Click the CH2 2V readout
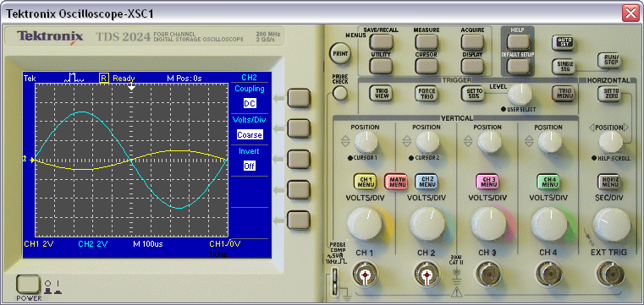This screenshot has width=644, height=305. pos(93,244)
